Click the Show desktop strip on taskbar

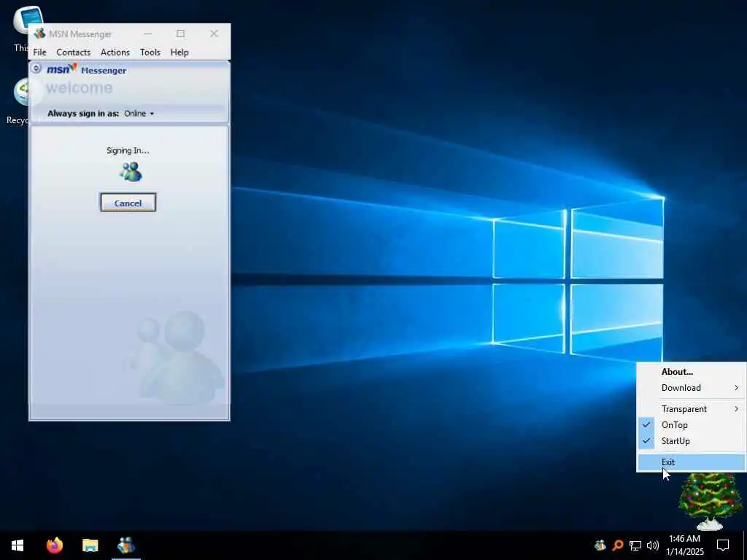point(745,545)
